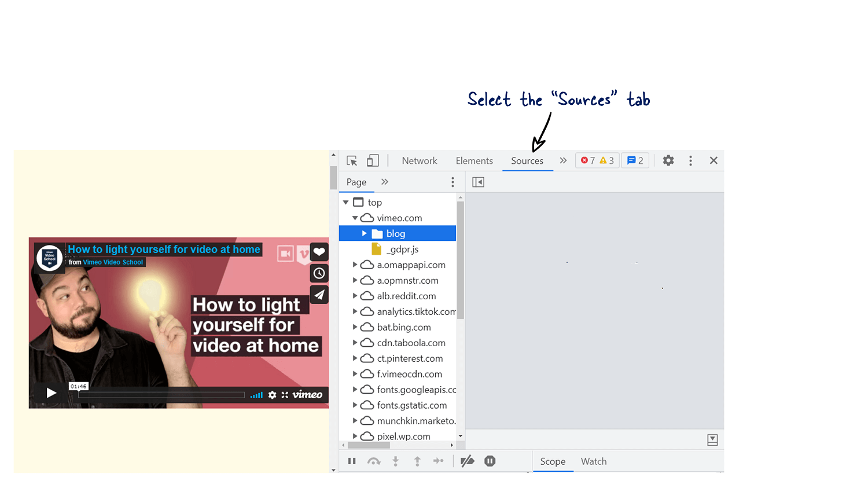Adjust the video volume bars

click(x=256, y=395)
